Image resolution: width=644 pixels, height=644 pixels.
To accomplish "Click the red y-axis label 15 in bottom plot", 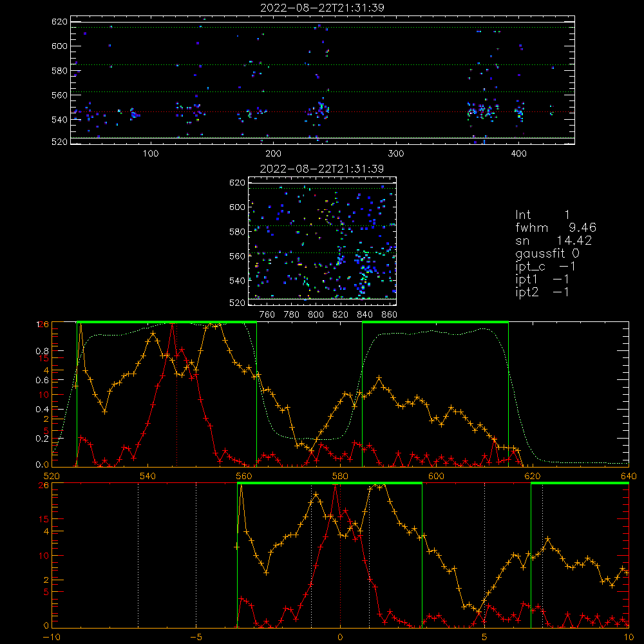I will [x=44, y=519].
